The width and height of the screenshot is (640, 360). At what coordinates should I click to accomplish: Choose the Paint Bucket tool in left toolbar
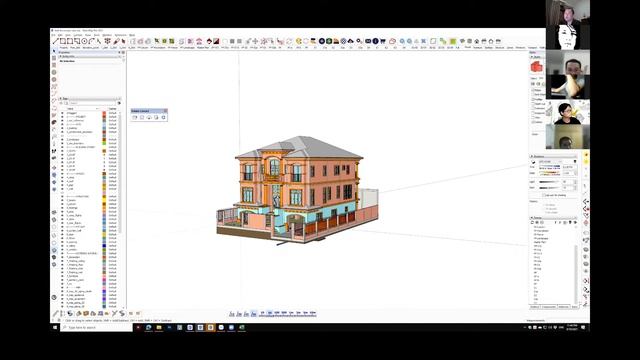(x=54, y=122)
